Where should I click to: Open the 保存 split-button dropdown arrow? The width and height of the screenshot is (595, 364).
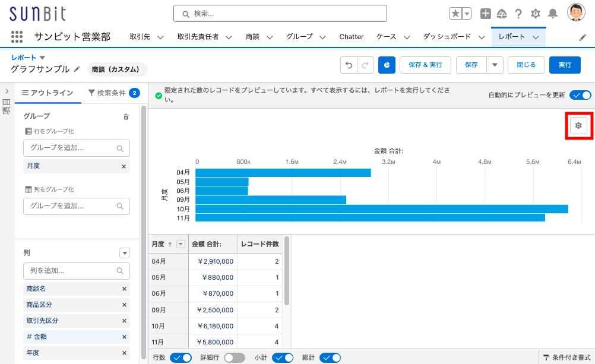click(x=495, y=65)
